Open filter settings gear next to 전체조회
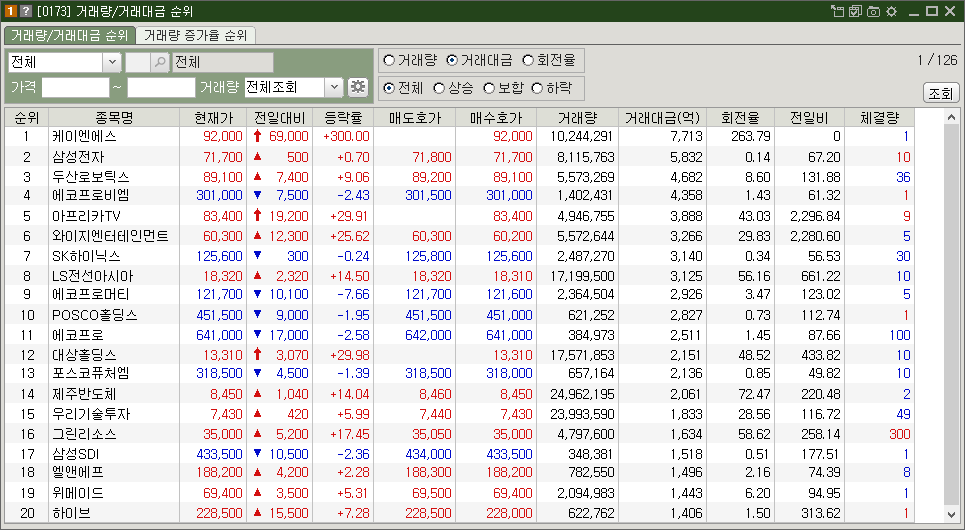This screenshot has width=965, height=530. [x=358, y=87]
